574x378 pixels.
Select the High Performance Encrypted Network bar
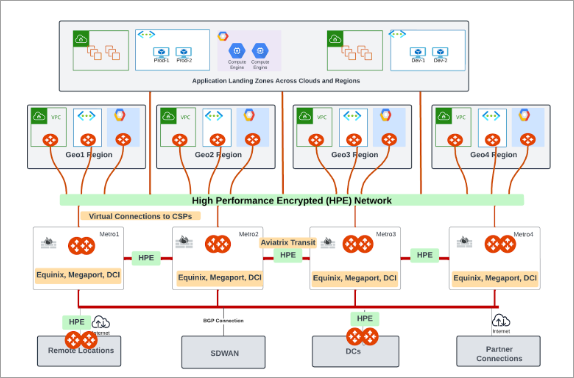[292, 200]
